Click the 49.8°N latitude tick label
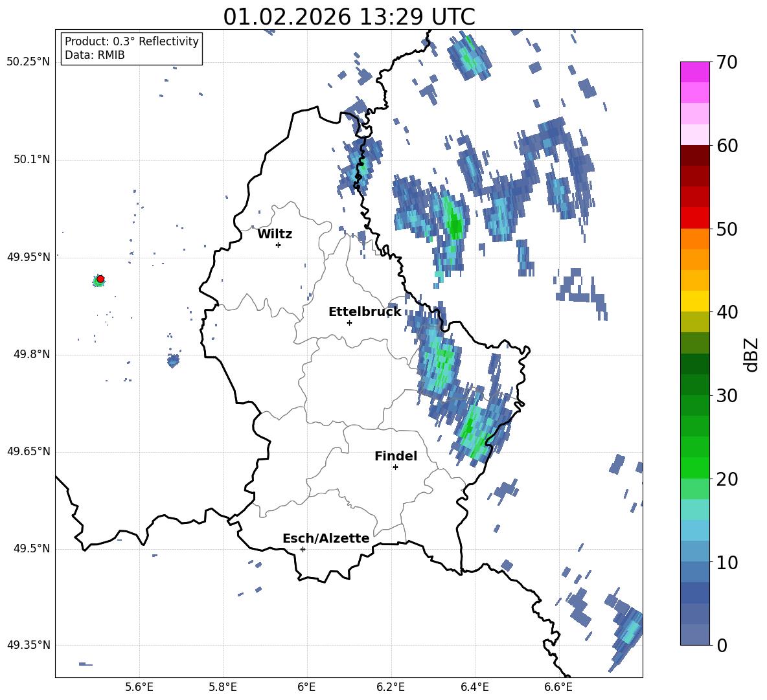Screen dimensions: 767x700 pos(32,354)
